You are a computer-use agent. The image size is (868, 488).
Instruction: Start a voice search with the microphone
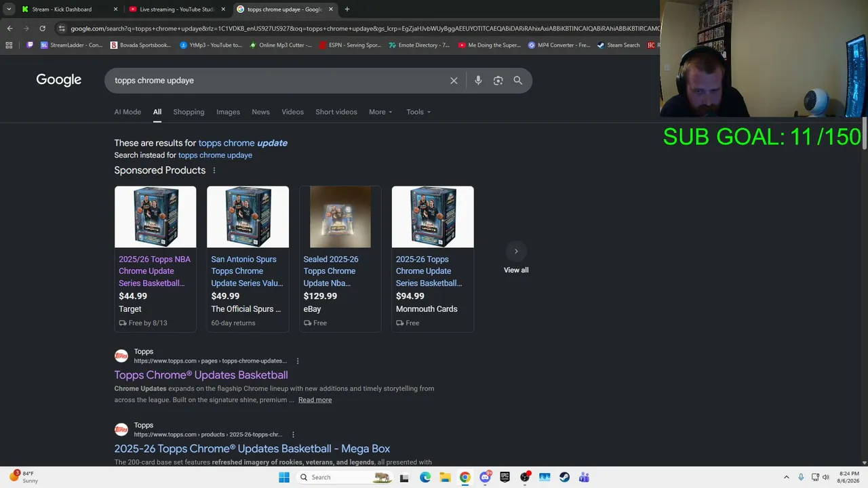(478, 81)
